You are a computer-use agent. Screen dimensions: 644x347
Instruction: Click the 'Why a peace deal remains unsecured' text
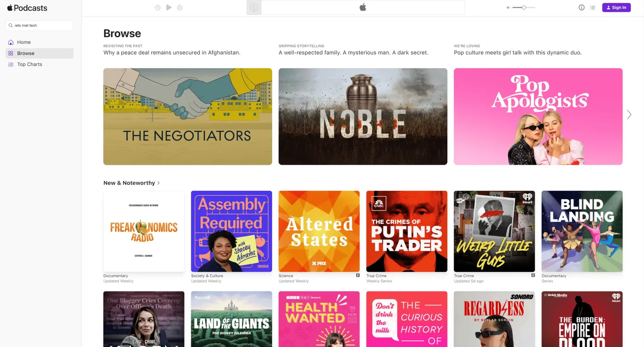coord(172,53)
